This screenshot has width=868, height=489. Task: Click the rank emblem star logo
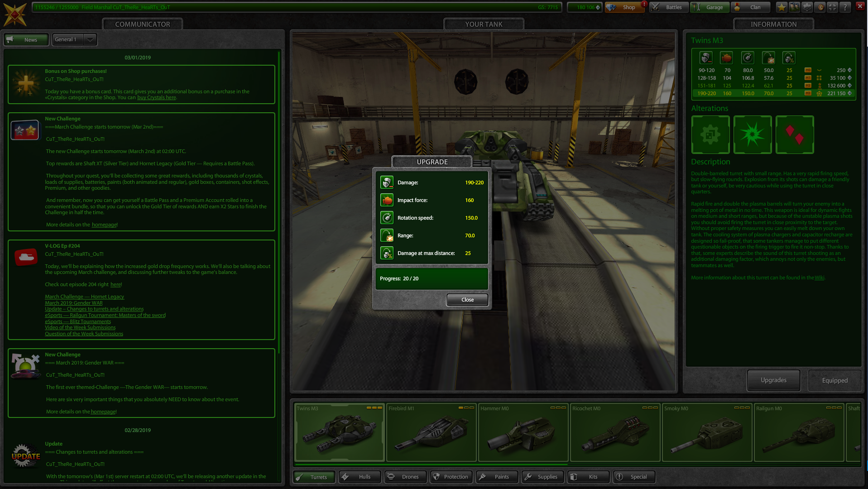click(x=15, y=15)
